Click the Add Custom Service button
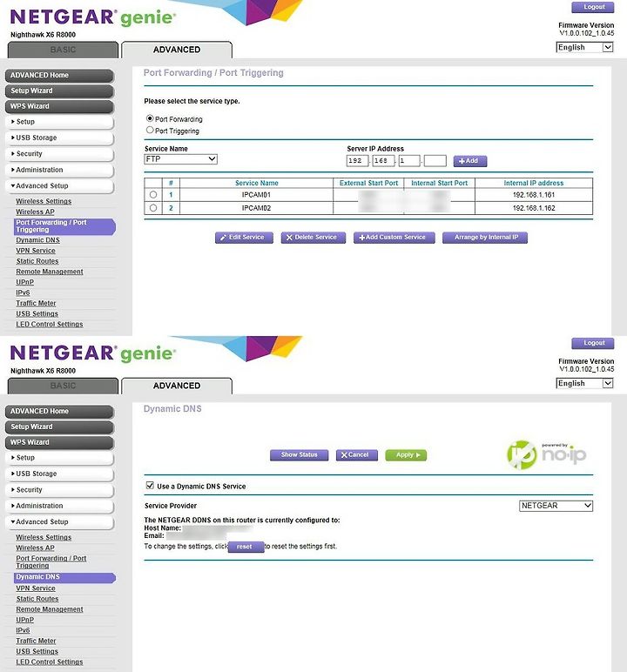This screenshot has height=672, width=627. coord(394,238)
